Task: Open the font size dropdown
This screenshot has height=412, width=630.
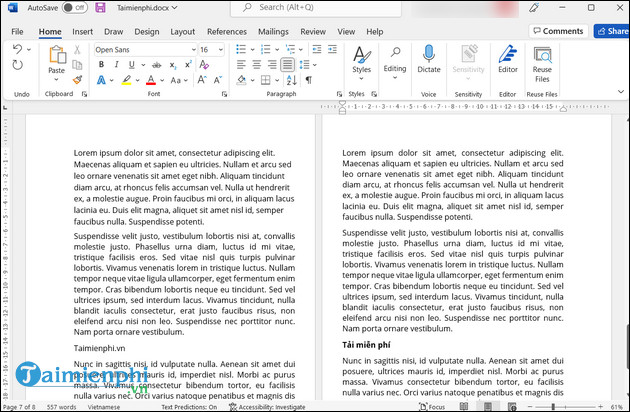Action: coord(221,49)
